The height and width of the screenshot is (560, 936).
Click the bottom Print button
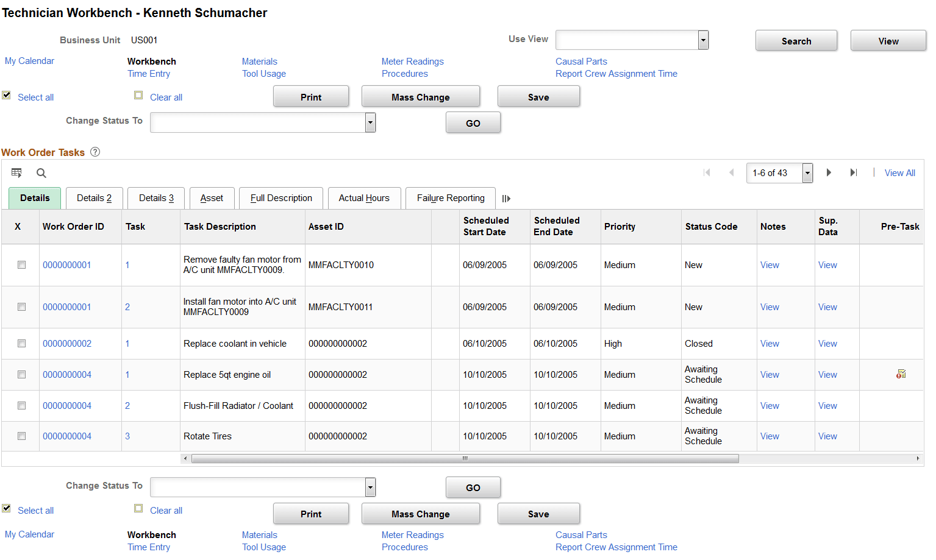point(311,514)
